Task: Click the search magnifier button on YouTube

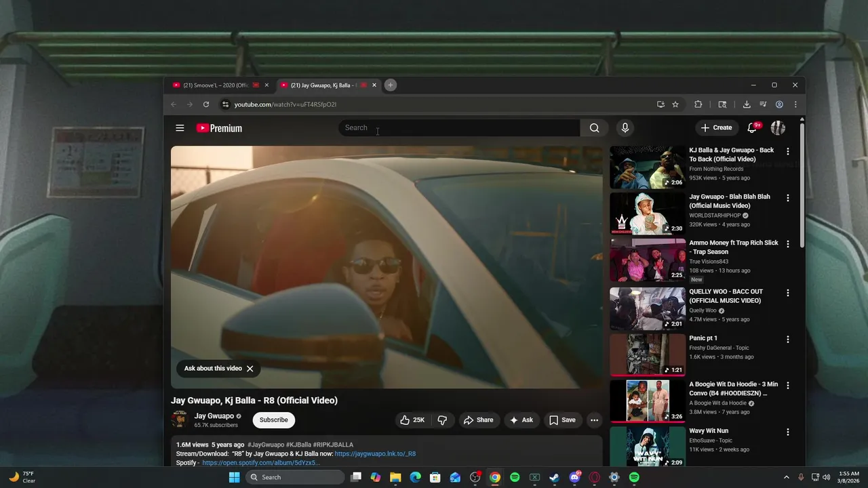Action: (x=594, y=128)
